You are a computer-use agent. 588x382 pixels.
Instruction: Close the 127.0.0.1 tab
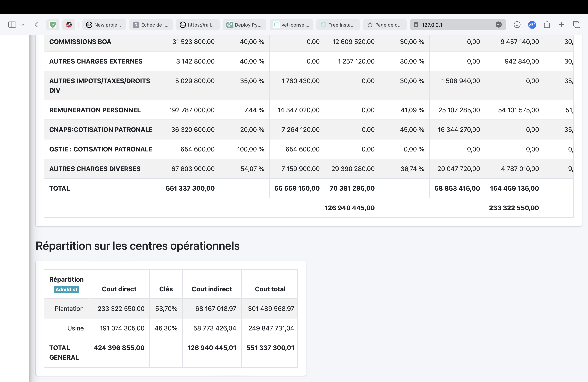[416, 25]
